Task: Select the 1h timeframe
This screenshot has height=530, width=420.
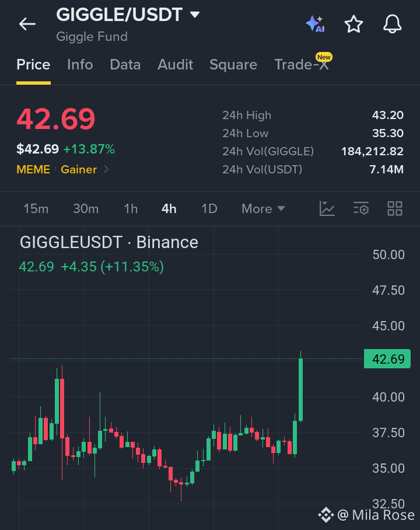Action: tap(131, 208)
